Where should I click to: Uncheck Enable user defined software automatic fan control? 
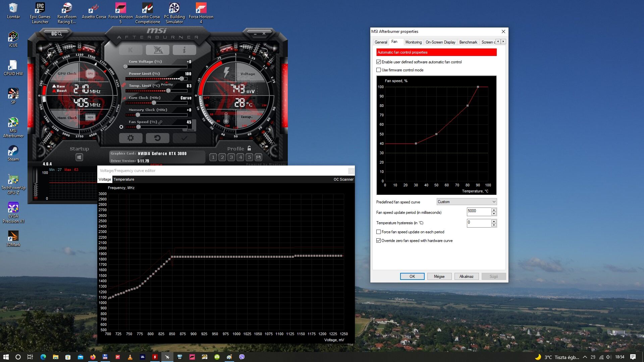(379, 62)
